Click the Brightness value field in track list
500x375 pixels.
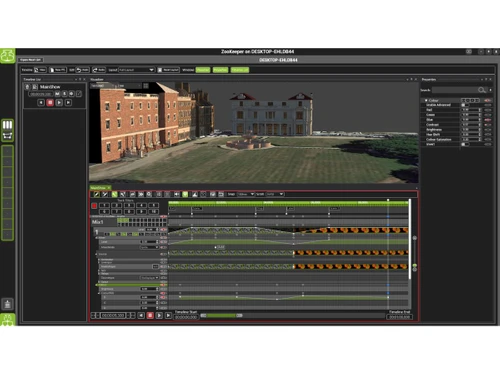coord(148,289)
